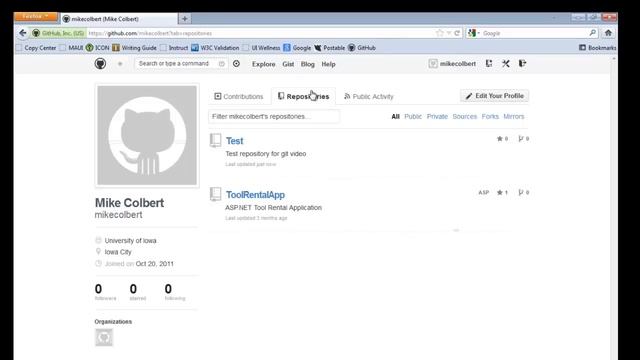Click the sign out icon
The width and height of the screenshot is (640, 360).
[x=522, y=63]
